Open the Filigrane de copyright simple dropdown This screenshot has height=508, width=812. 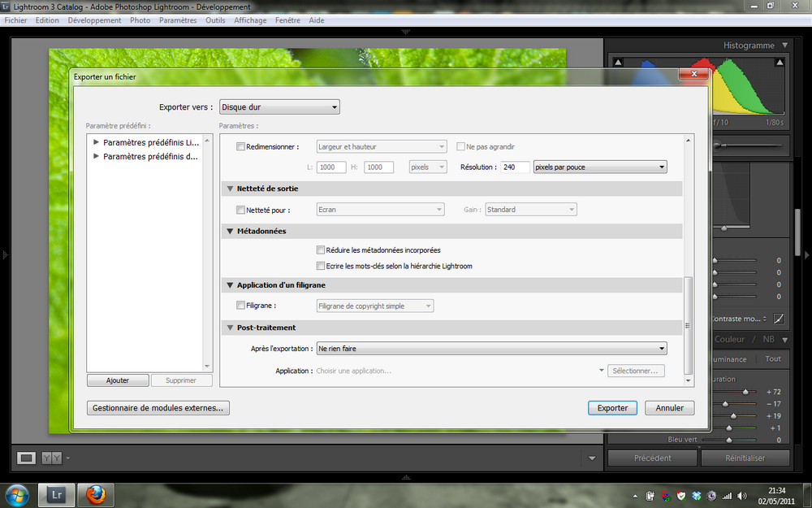point(375,306)
